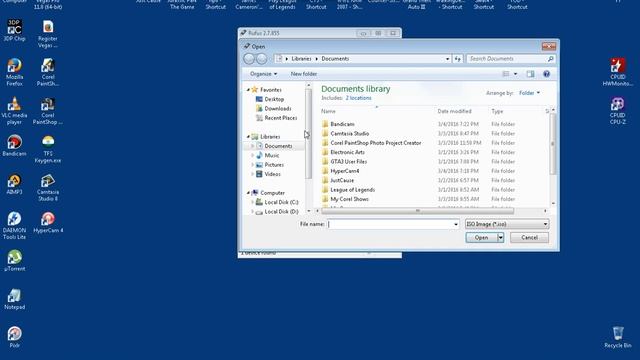Select the AIMP3 desktop icon
This screenshot has height=360, width=640.
pyautogui.click(x=14, y=184)
